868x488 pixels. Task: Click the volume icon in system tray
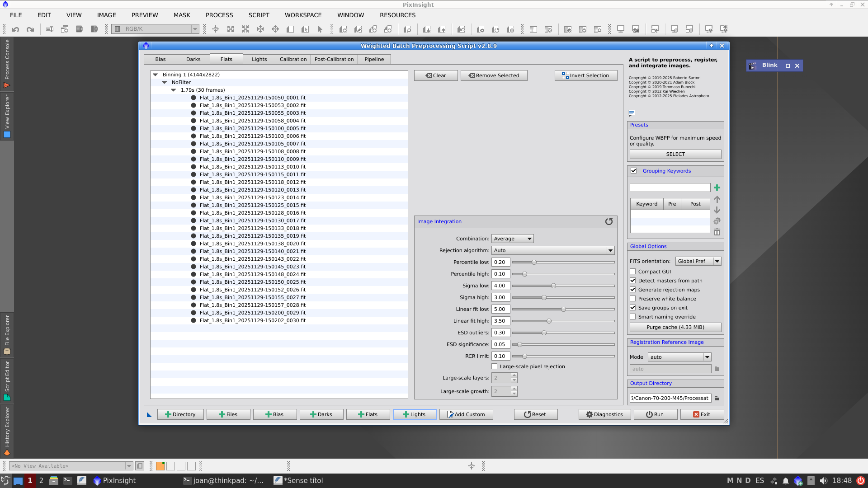point(824,481)
